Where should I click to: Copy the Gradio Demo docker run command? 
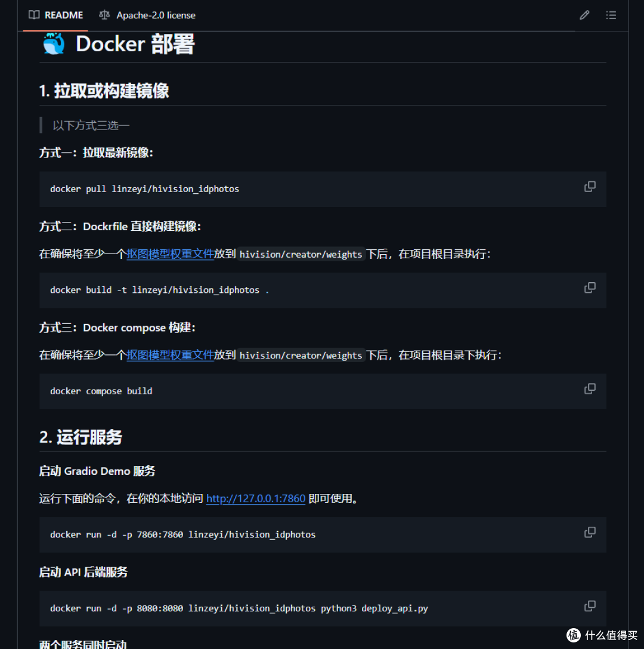tap(589, 531)
